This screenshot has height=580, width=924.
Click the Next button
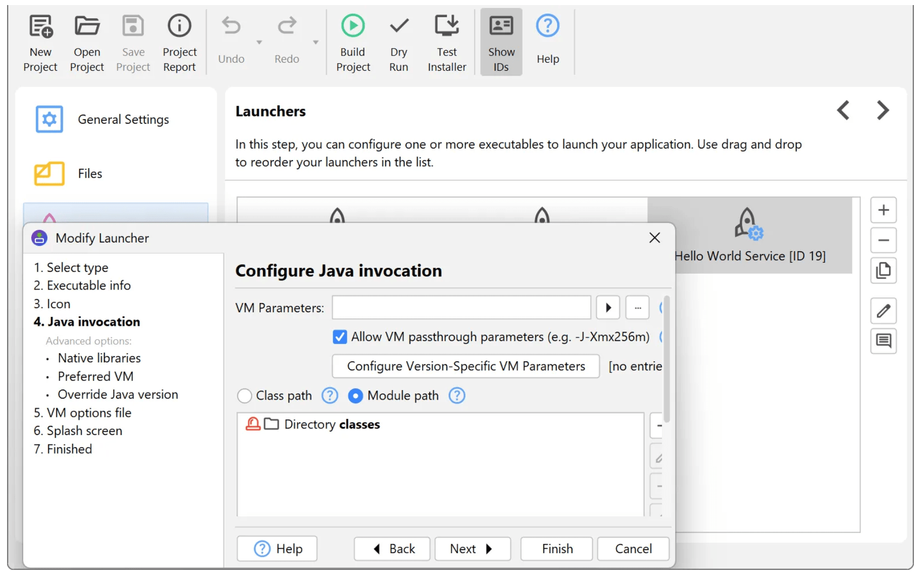(473, 549)
